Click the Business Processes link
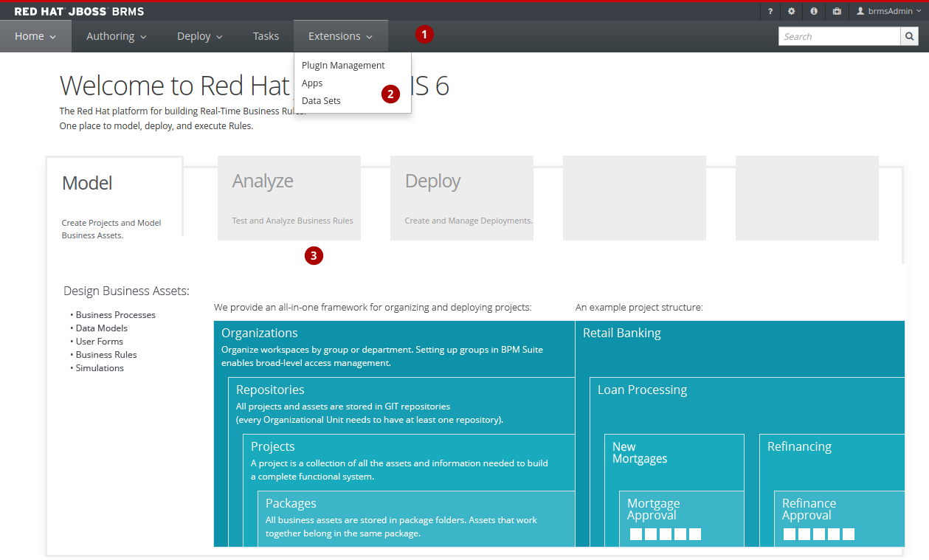929x560 pixels. (115, 314)
